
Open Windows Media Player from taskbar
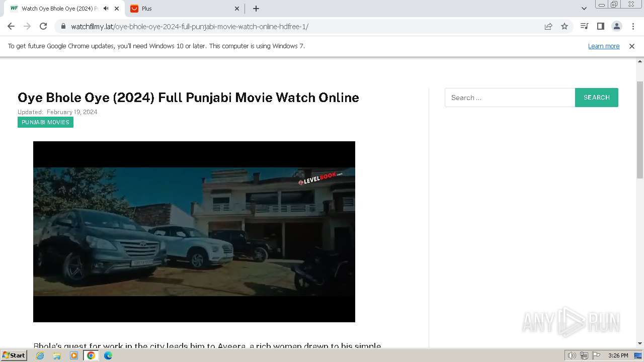[74, 355]
